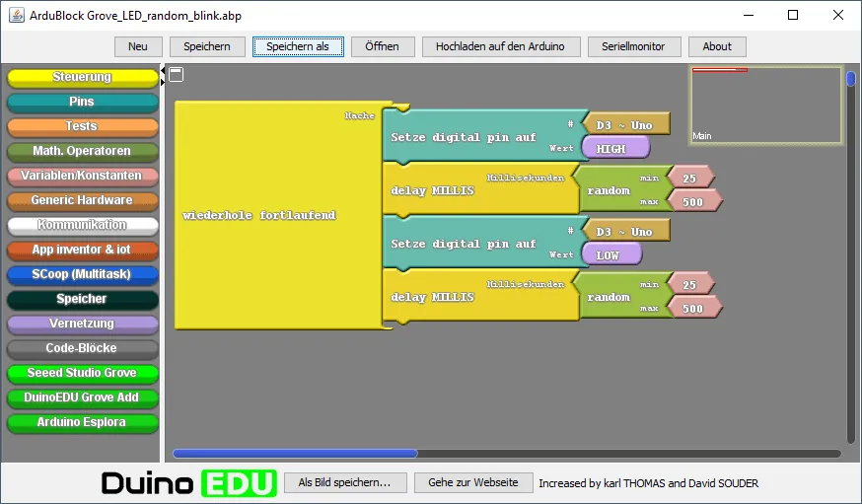Screen dimensions: 862x504
Task: Open the Seriellmonitor
Action: tap(633, 46)
